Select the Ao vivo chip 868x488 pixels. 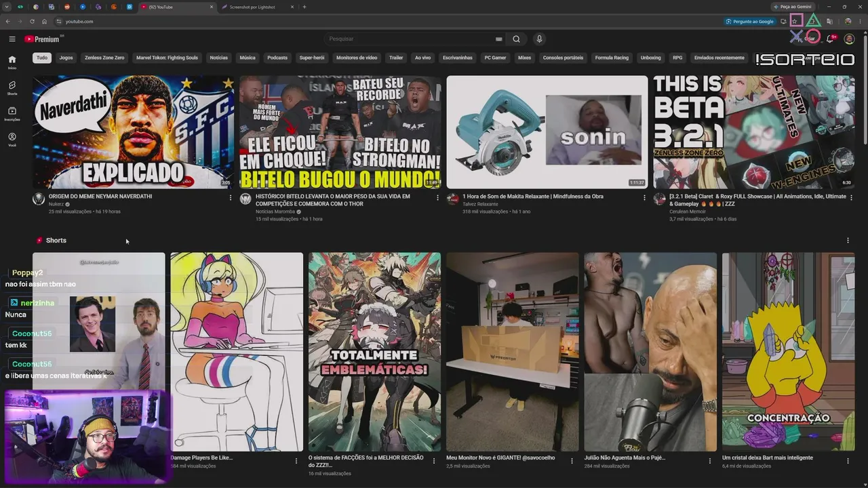coord(422,58)
